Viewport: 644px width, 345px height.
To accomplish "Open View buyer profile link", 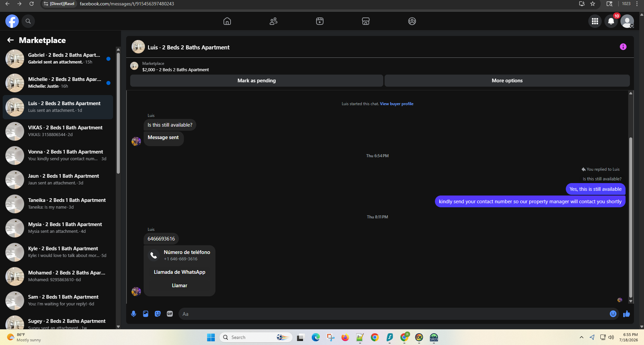I will coord(397,104).
